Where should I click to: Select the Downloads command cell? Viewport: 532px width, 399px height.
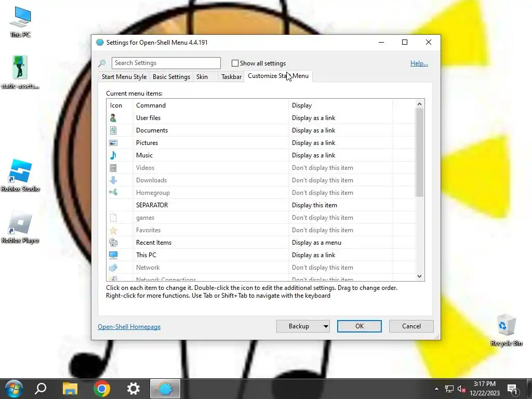pyautogui.click(x=211, y=180)
